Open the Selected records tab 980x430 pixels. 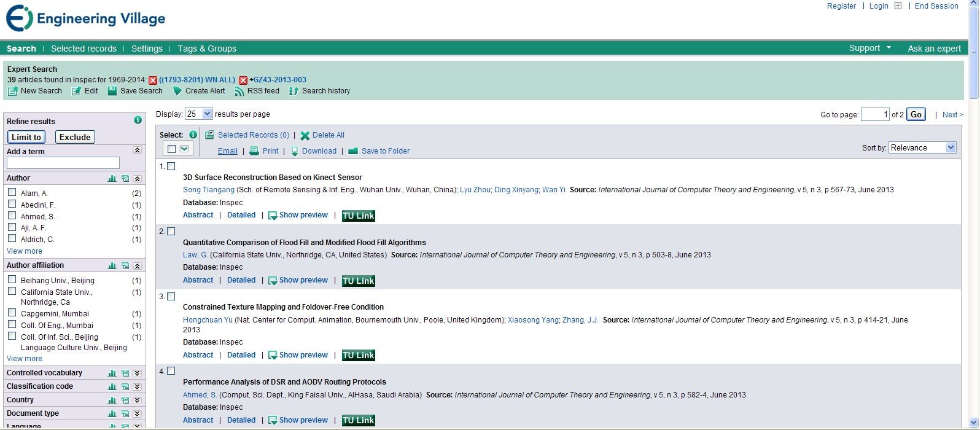coord(84,49)
